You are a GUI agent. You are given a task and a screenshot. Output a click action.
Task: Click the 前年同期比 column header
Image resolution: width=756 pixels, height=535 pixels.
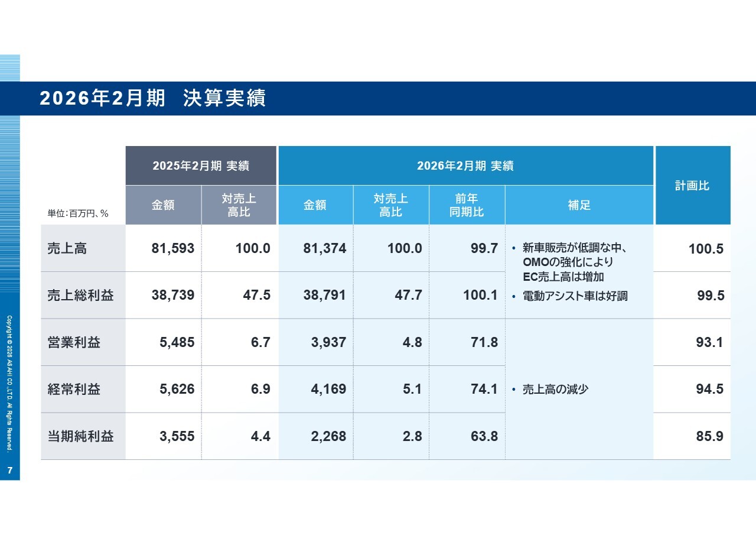click(x=467, y=205)
